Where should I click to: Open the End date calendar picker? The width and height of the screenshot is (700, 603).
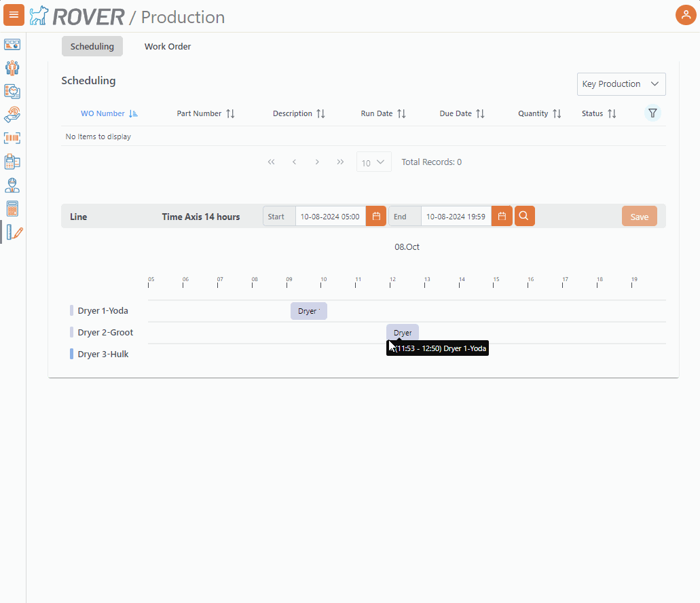tap(502, 217)
